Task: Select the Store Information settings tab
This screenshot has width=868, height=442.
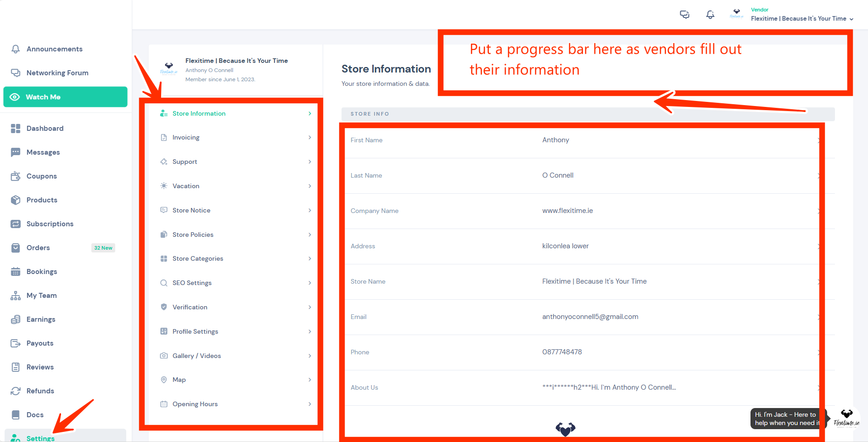Action: [235, 113]
